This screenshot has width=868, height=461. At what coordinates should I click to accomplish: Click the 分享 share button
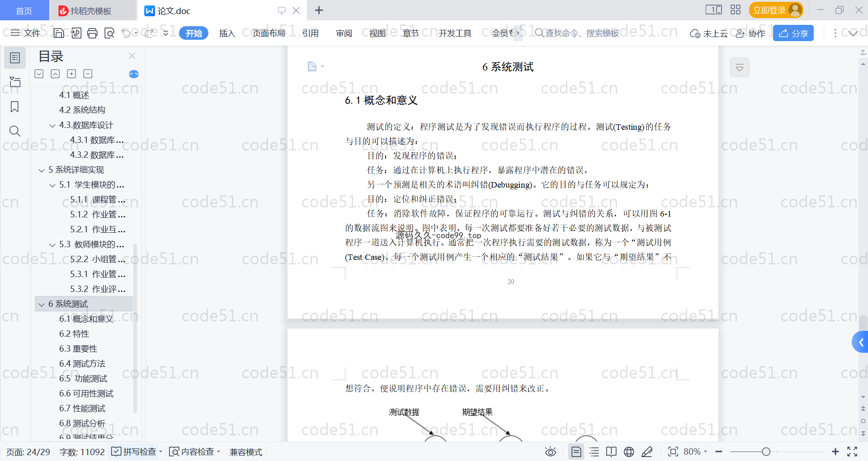(793, 33)
